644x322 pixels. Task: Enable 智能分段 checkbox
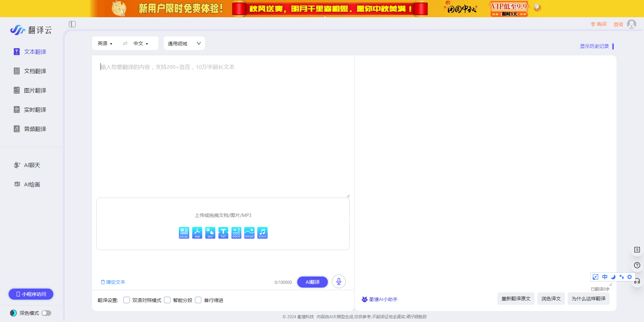click(x=167, y=300)
